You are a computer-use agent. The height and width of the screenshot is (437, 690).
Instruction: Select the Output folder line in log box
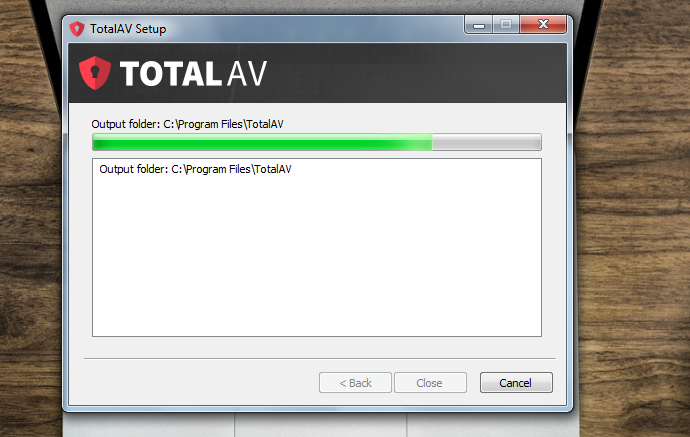tap(195, 169)
